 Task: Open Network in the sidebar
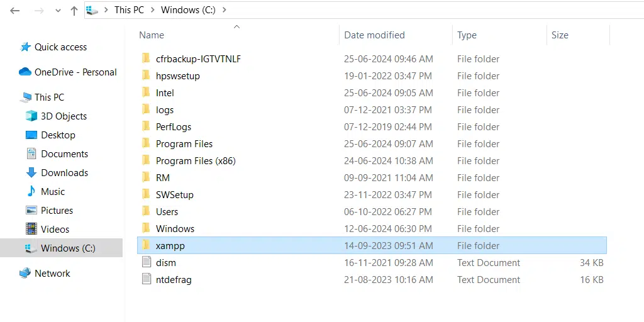click(x=52, y=274)
